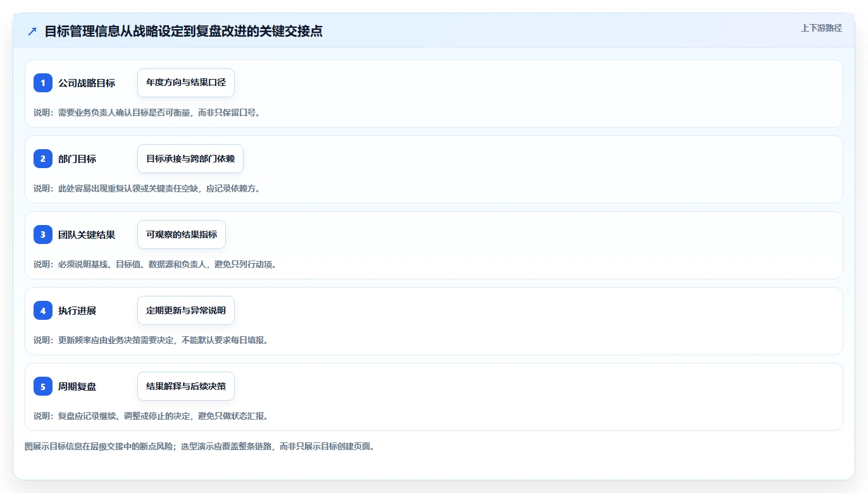
Task: Click the step 4 number badge
Action: click(43, 310)
